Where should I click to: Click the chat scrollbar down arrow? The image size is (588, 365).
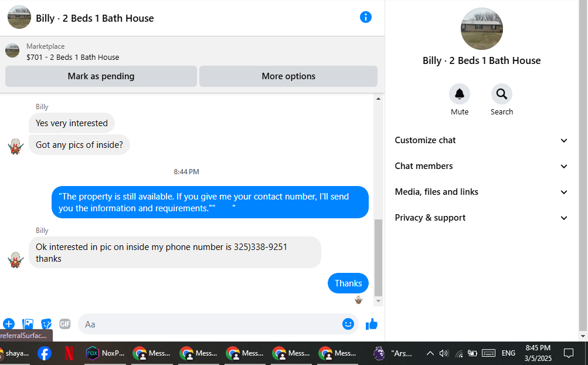tap(378, 301)
